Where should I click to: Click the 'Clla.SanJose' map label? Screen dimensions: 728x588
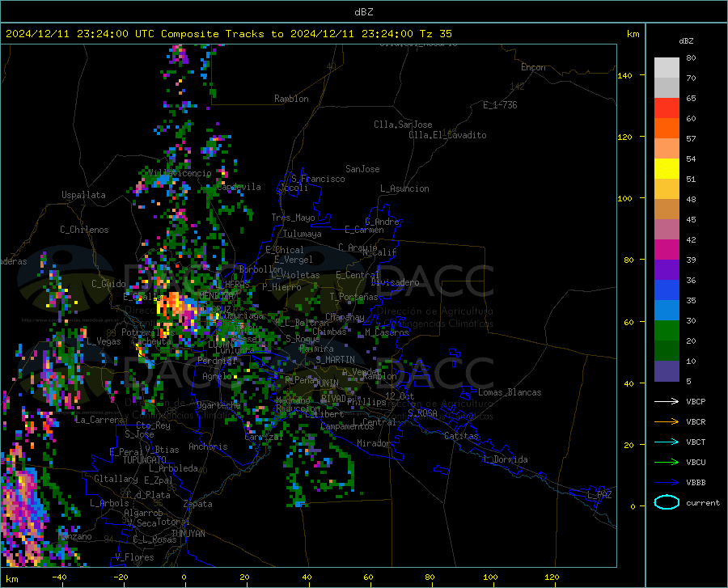pyautogui.click(x=403, y=125)
